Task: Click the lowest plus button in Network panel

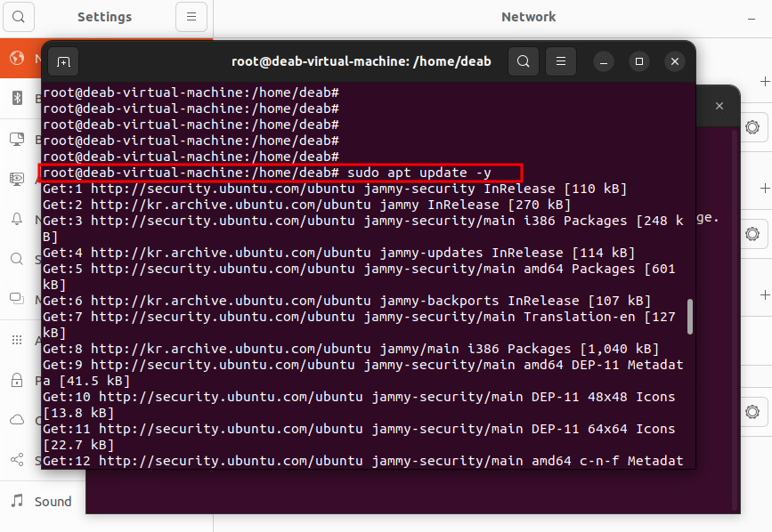Action: click(x=765, y=295)
